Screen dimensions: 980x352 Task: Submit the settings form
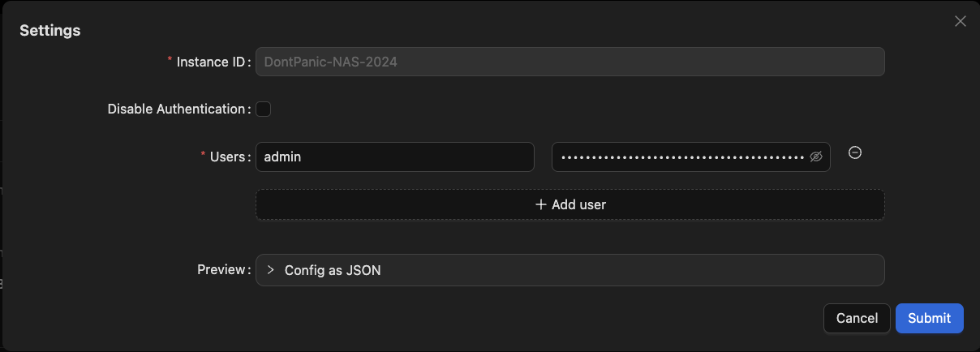[x=929, y=319]
